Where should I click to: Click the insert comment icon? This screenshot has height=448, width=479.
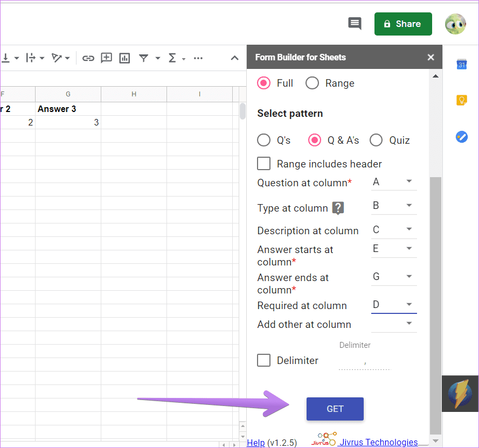106,58
